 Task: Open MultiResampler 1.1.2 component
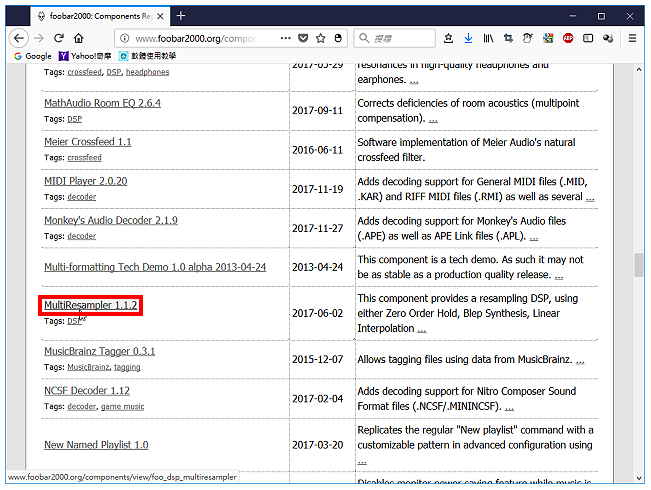[x=91, y=305]
